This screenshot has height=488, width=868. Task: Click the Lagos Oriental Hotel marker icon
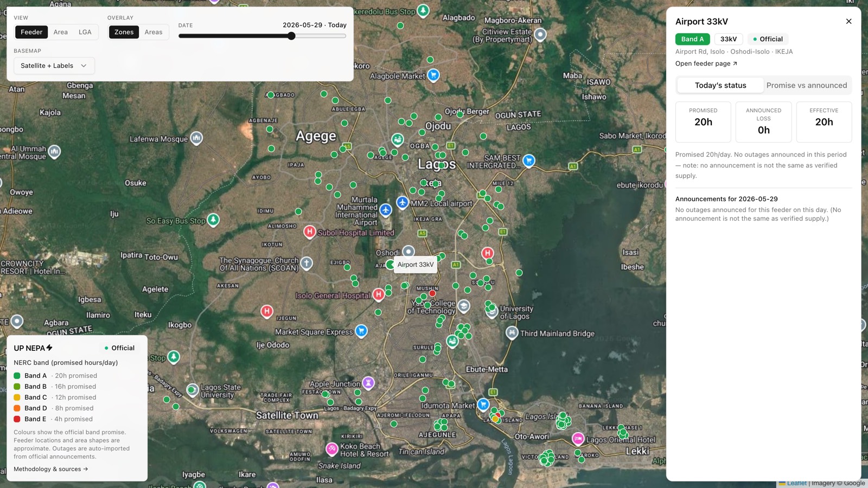click(x=578, y=438)
